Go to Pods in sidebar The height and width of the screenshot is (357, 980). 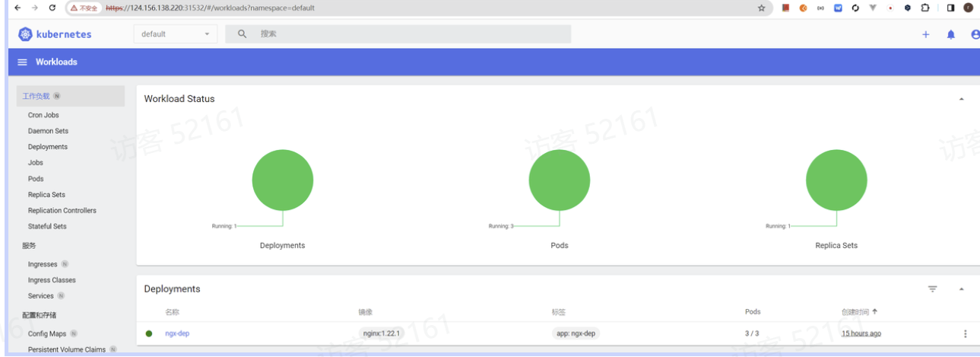pyautogui.click(x=36, y=179)
